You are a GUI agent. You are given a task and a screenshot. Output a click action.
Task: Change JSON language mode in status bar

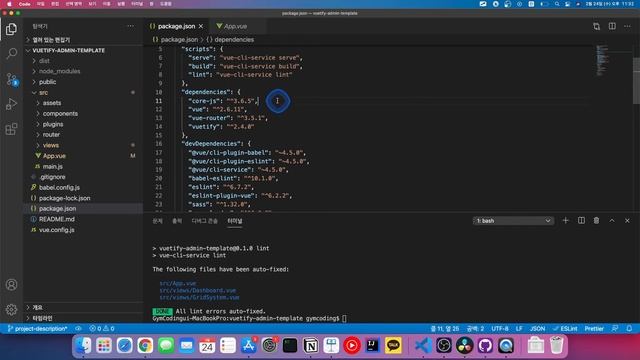(538, 329)
